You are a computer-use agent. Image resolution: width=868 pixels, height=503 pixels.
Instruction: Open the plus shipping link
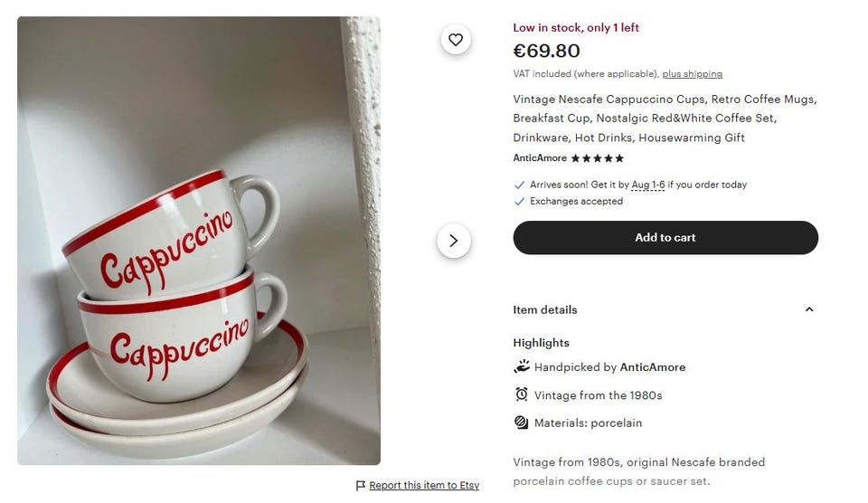(692, 74)
